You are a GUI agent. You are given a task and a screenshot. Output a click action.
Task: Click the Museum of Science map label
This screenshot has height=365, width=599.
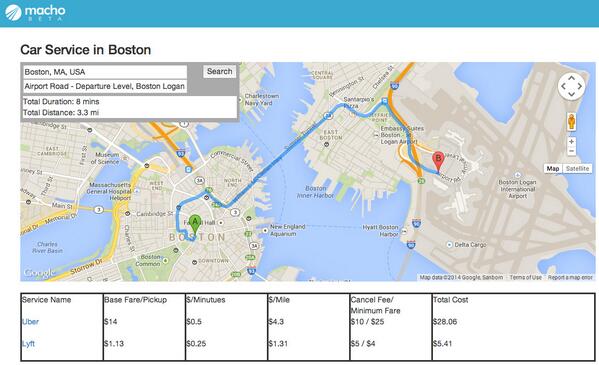(104, 158)
